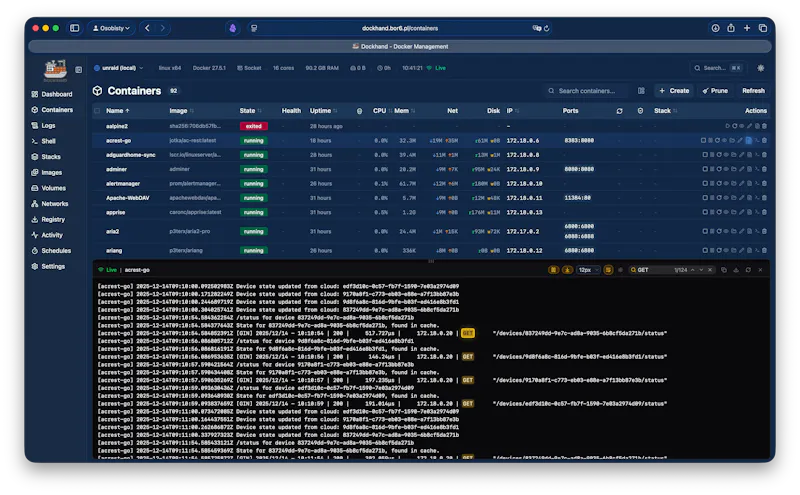Navigate to Volumes in sidebar
Image resolution: width=800 pixels, height=495 pixels.
48,188
